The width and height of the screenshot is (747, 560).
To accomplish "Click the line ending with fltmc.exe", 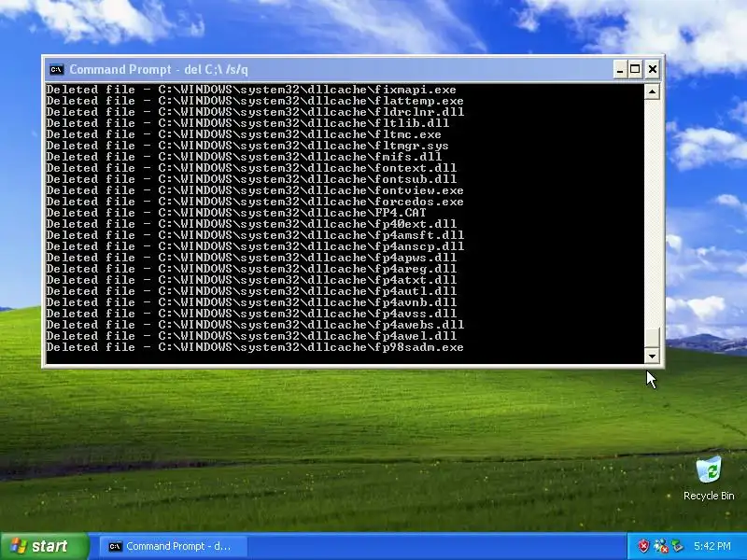I will coord(244,134).
